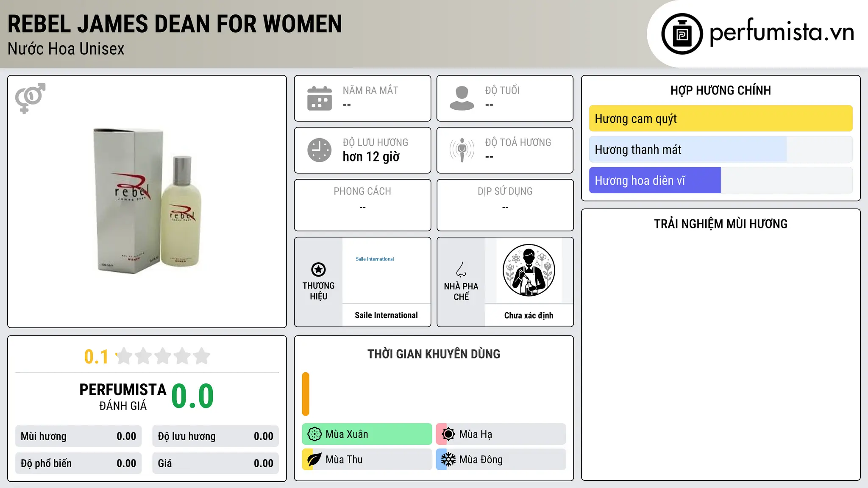Click the Độ Toả Hương label

518,143
